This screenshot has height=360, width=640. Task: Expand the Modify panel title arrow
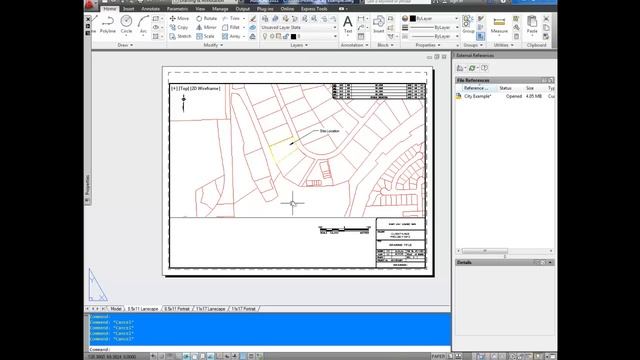click(x=222, y=45)
